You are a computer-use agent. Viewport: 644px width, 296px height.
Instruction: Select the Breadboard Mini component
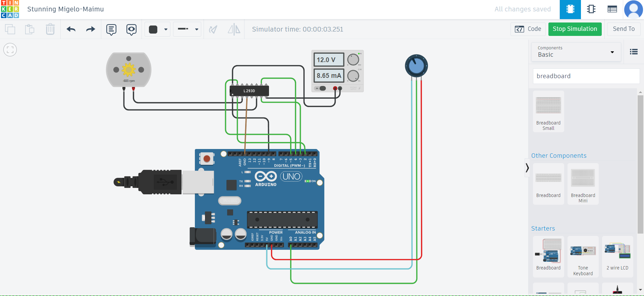pyautogui.click(x=583, y=184)
